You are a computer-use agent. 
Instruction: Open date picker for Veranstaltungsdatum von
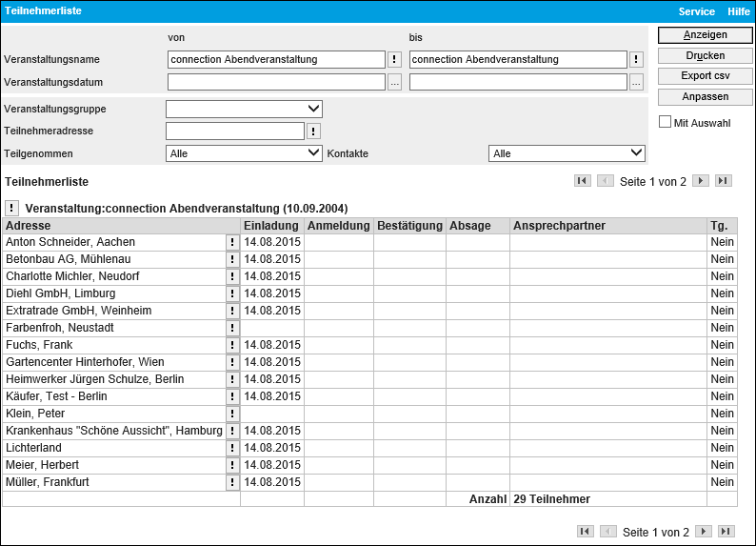[394, 82]
